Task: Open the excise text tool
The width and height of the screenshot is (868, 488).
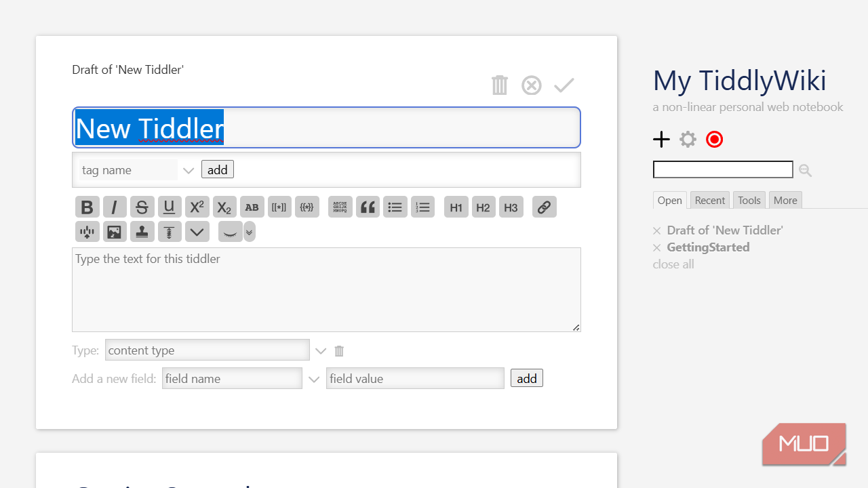Action: (x=87, y=232)
